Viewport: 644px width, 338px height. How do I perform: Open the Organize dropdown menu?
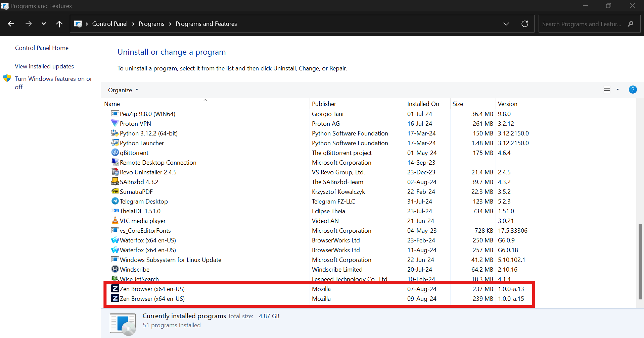click(x=123, y=90)
